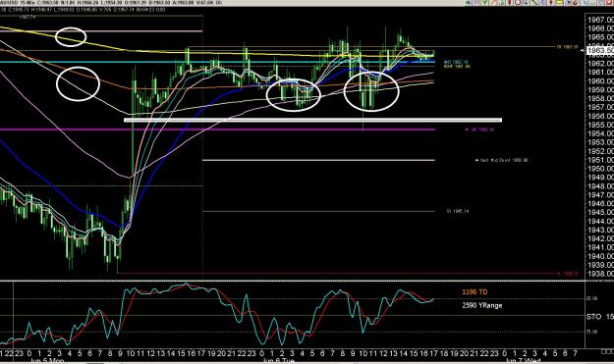The width and height of the screenshot is (614, 364).
Task: Click the 1957.00 price axis label
Action: click(x=600, y=107)
